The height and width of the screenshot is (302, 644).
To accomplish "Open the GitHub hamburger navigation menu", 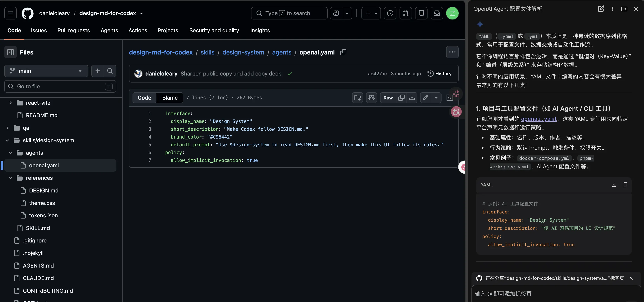I will pyautogui.click(x=10, y=13).
